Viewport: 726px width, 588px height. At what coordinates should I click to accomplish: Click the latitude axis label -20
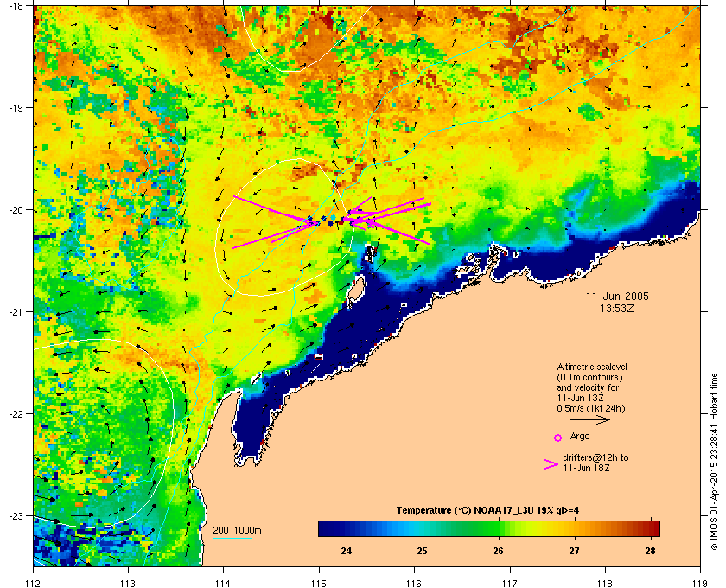(16, 210)
